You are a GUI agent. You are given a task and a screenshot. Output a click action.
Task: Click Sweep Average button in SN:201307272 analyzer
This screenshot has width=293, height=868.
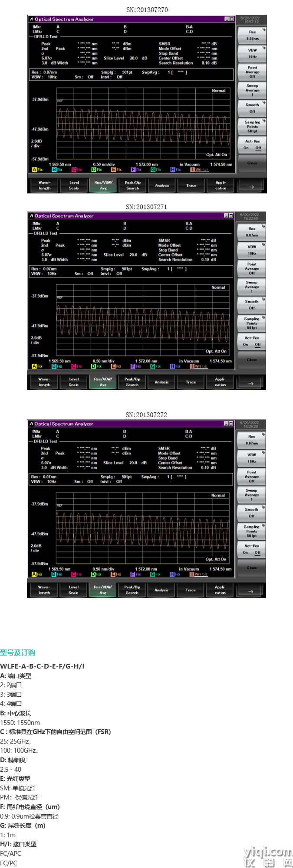(252, 495)
